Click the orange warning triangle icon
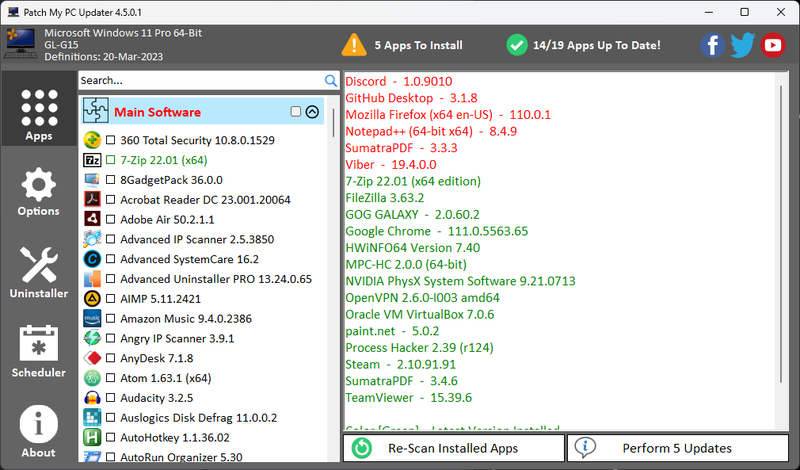The height and width of the screenshot is (470, 800). point(354,45)
